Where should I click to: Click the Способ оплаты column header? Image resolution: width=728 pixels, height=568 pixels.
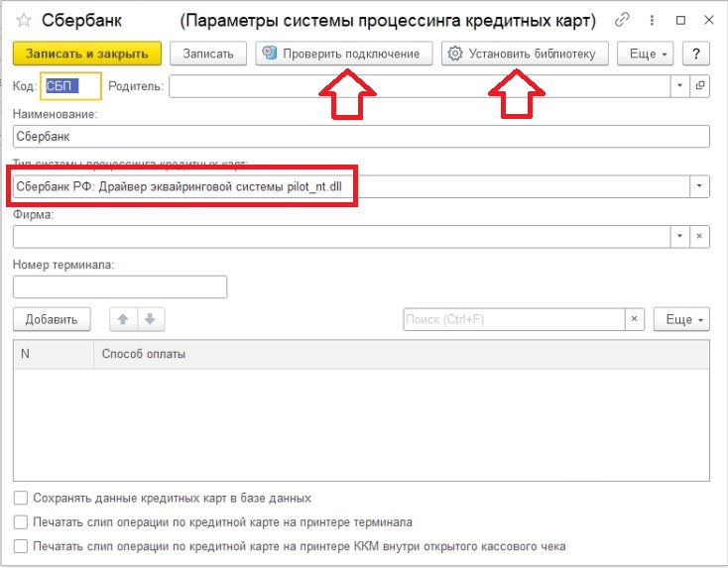[402, 354]
